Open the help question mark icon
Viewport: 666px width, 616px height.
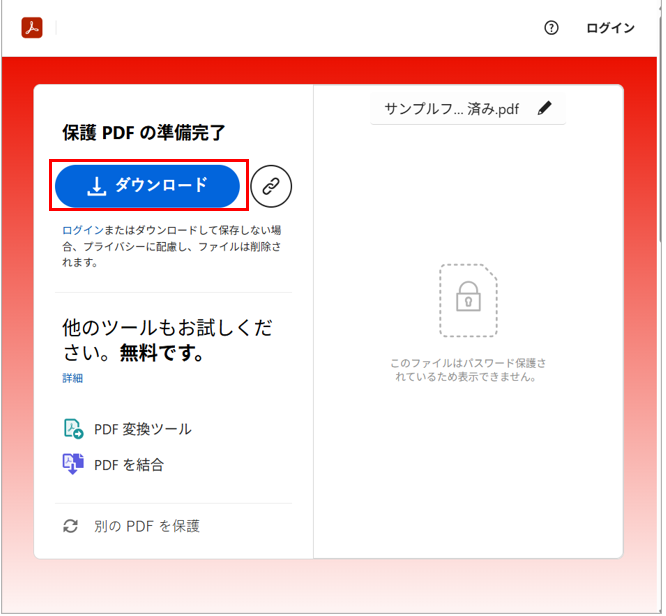551,28
